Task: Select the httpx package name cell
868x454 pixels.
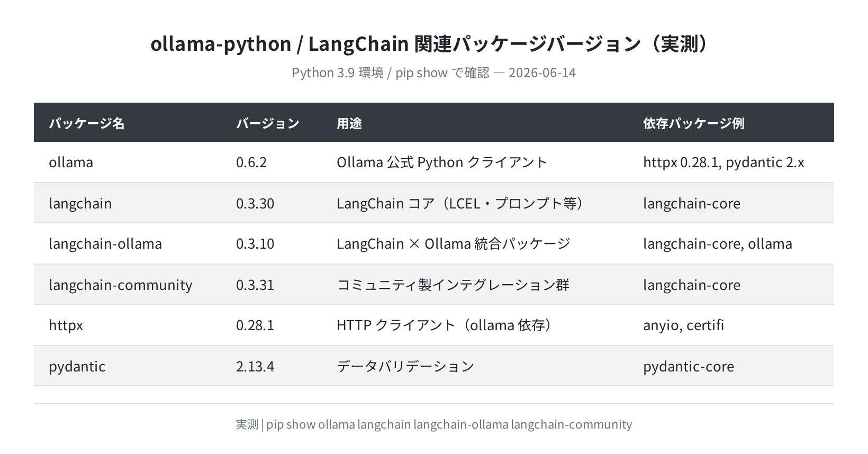Action: [x=66, y=325]
